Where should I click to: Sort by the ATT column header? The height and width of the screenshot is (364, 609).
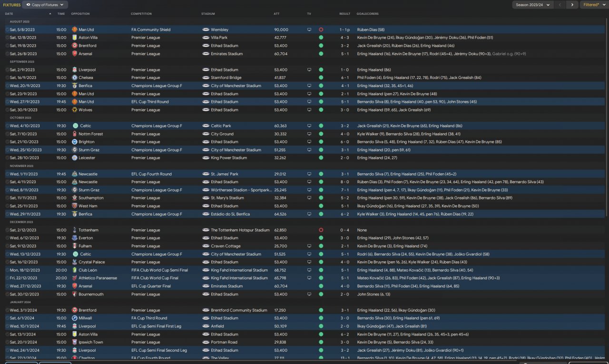pos(277,14)
